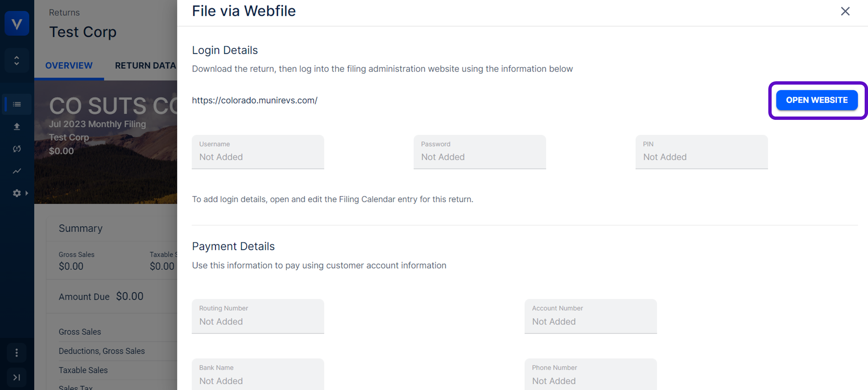868x390 pixels.
Task: Click the Routing Number field
Action: point(258,317)
